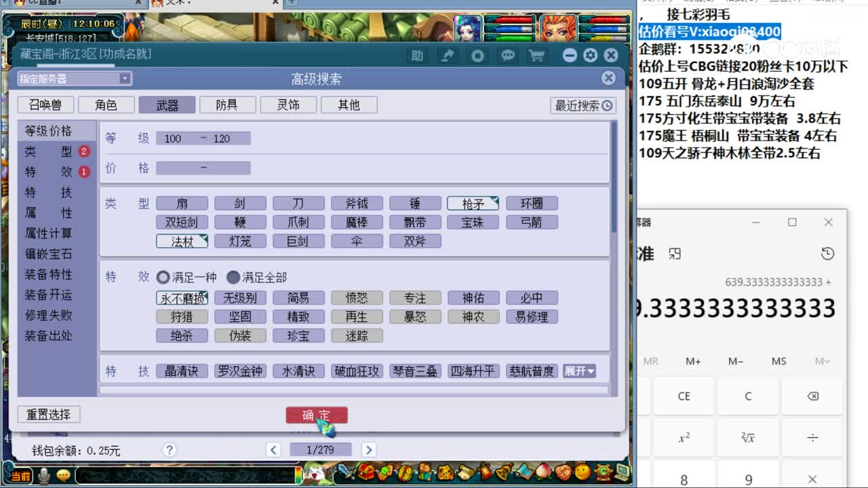Open the 最近搜索 recent searches list

coord(583,106)
